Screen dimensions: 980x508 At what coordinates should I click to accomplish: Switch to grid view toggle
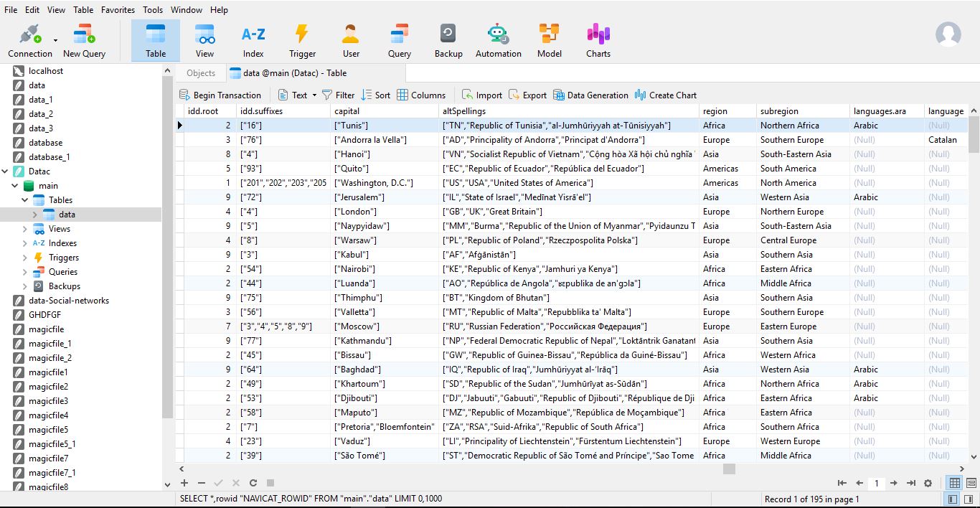pos(954,483)
